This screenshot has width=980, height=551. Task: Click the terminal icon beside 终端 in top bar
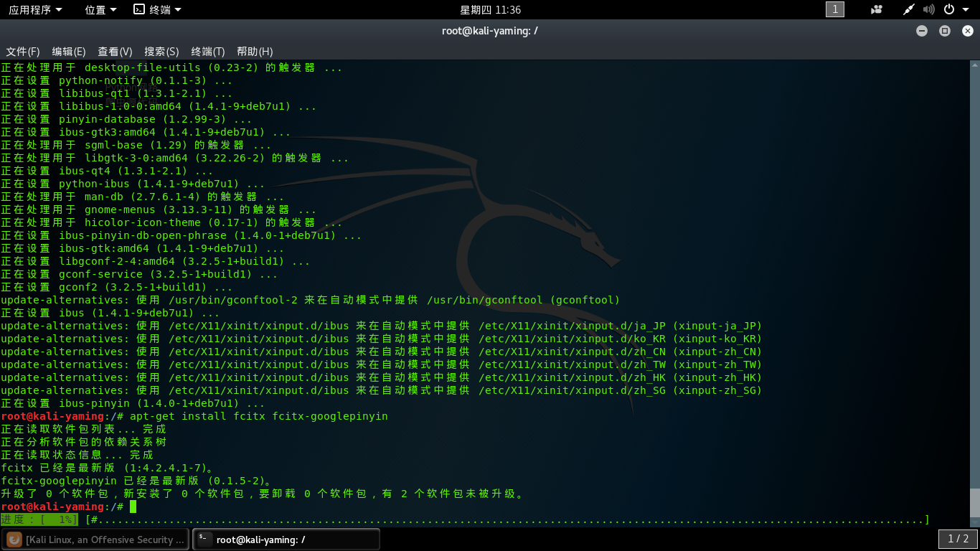(x=139, y=9)
